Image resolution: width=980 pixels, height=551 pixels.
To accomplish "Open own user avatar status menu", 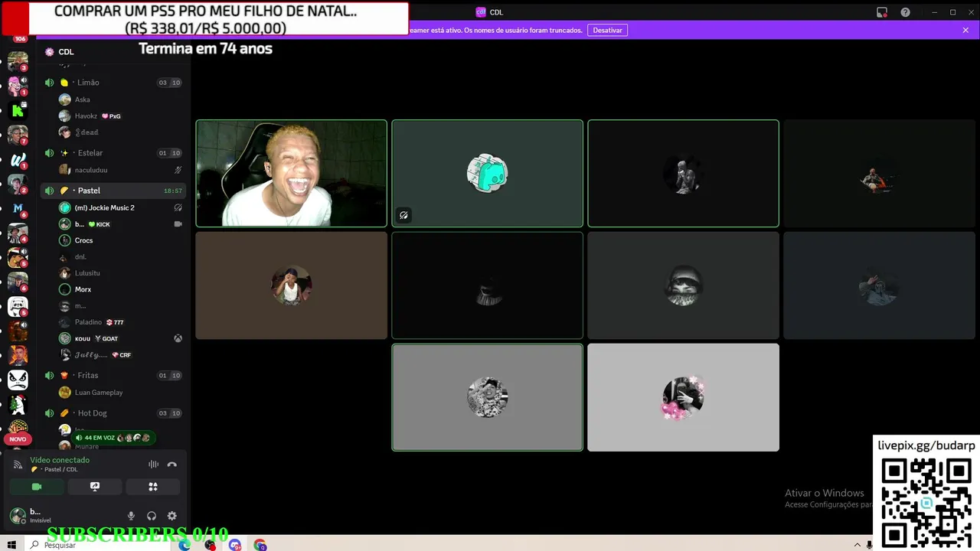I will (x=18, y=515).
